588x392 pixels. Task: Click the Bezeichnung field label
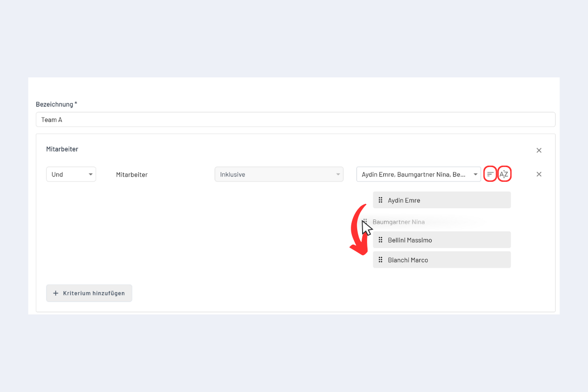tap(56, 104)
